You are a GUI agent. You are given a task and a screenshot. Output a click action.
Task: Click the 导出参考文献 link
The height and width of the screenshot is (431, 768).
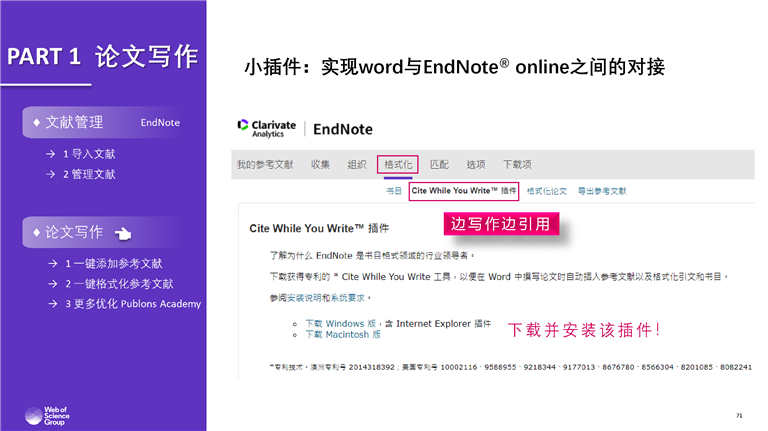[x=602, y=191]
